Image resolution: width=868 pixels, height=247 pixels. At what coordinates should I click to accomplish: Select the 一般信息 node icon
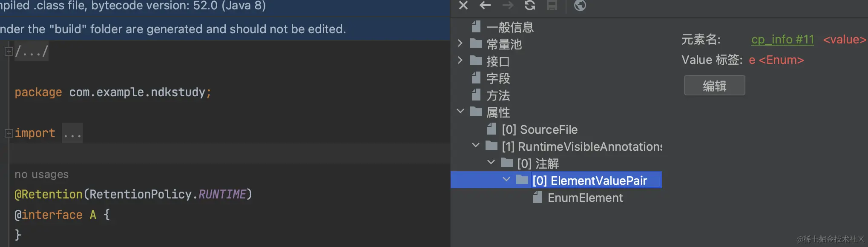click(x=476, y=26)
